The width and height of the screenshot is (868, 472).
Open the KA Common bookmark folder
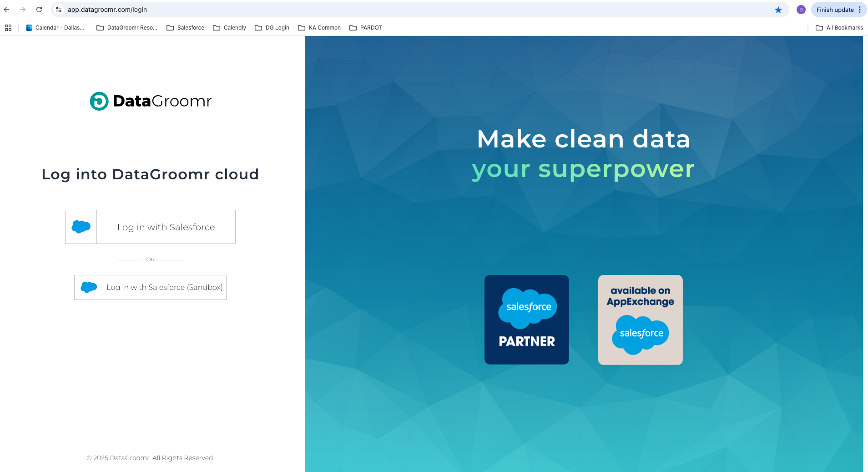[319, 28]
